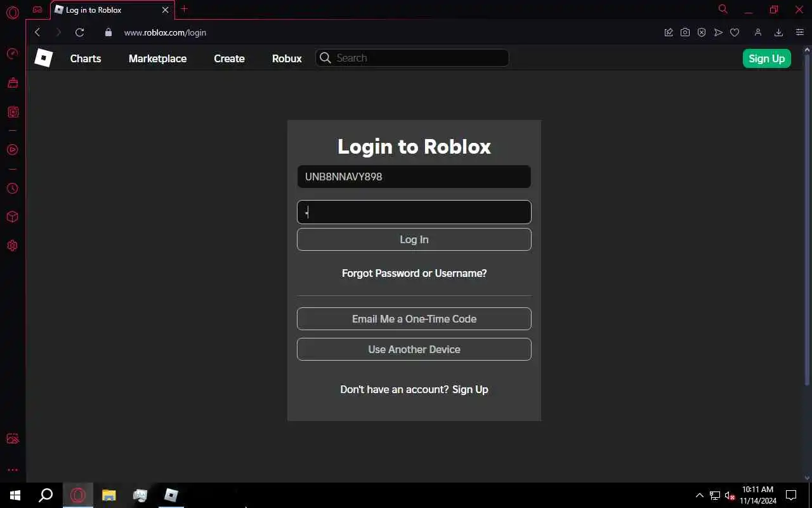Open the Easy Setup lines icon

(x=799, y=32)
